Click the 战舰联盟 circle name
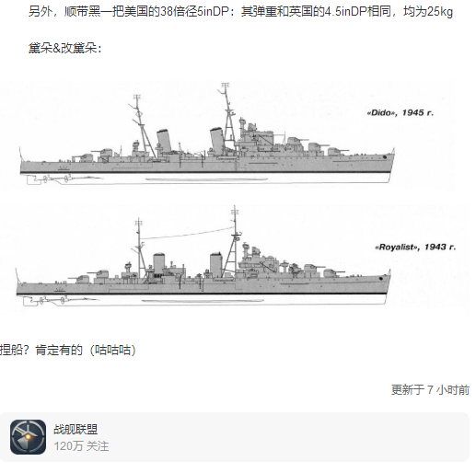 point(75,429)
